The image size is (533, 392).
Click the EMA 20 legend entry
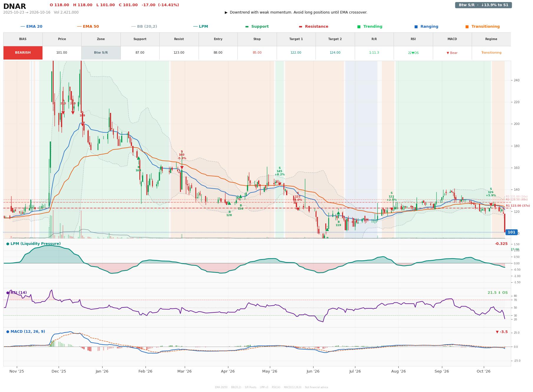31,27
